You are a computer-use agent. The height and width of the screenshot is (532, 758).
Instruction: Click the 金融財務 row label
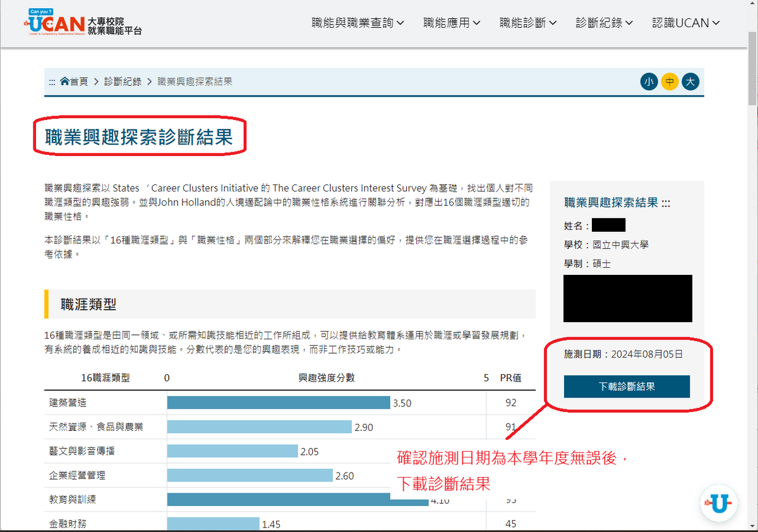68,524
